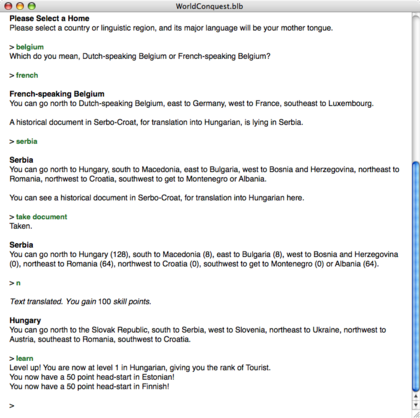Viewport: 420px width, 418px height.
Task: Click the red close window button
Action: coord(8,6)
